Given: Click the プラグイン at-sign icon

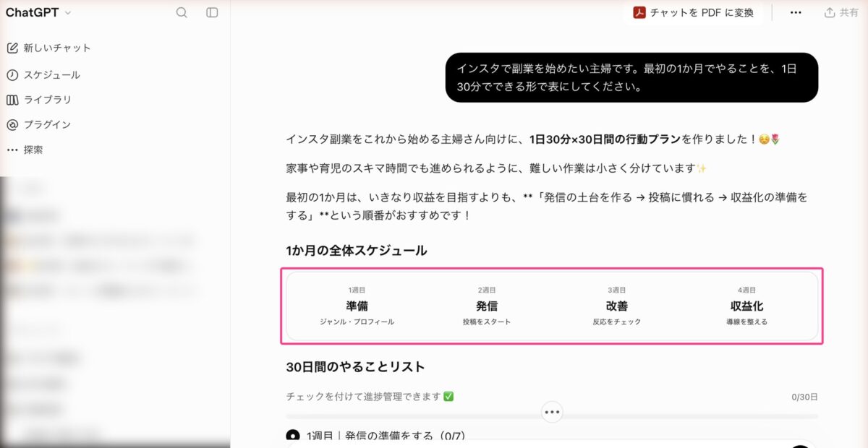Looking at the screenshot, I should 12,124.
